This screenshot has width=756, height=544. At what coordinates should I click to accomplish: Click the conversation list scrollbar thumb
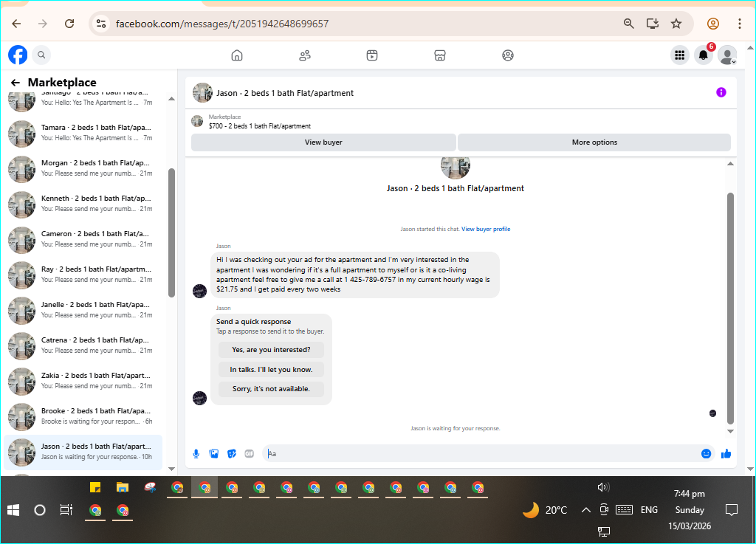coord(171,233)
